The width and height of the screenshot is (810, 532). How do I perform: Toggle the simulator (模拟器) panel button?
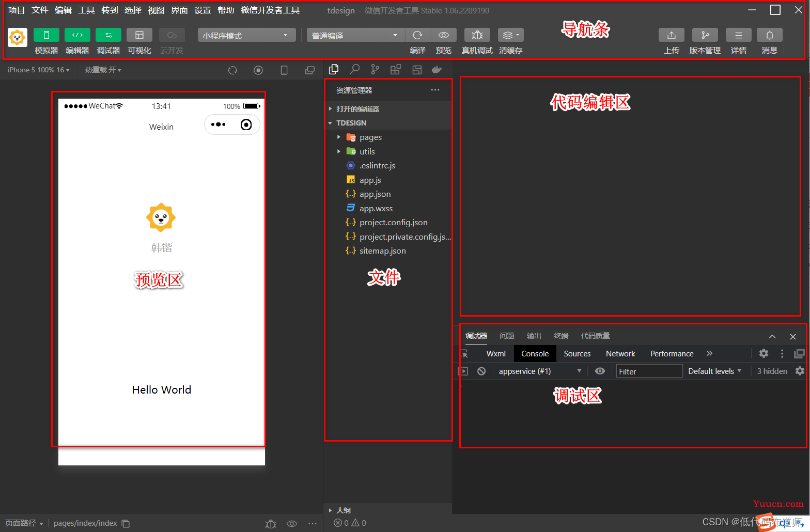pyautogui.click(x=46, y=35)
